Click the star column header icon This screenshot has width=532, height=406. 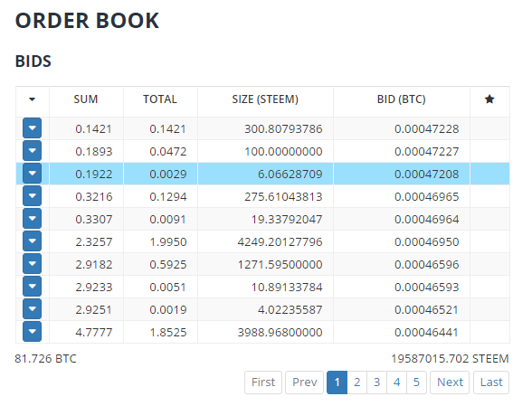click(x=489, y=99)
